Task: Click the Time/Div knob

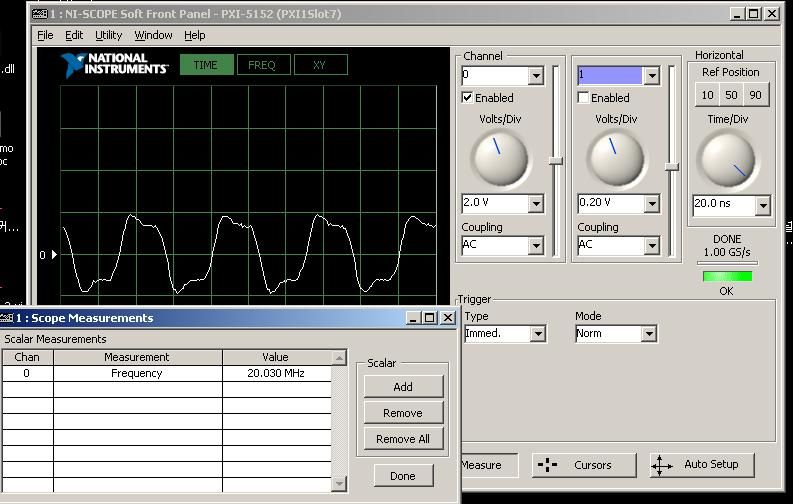Action: click(x=728, y=160)
